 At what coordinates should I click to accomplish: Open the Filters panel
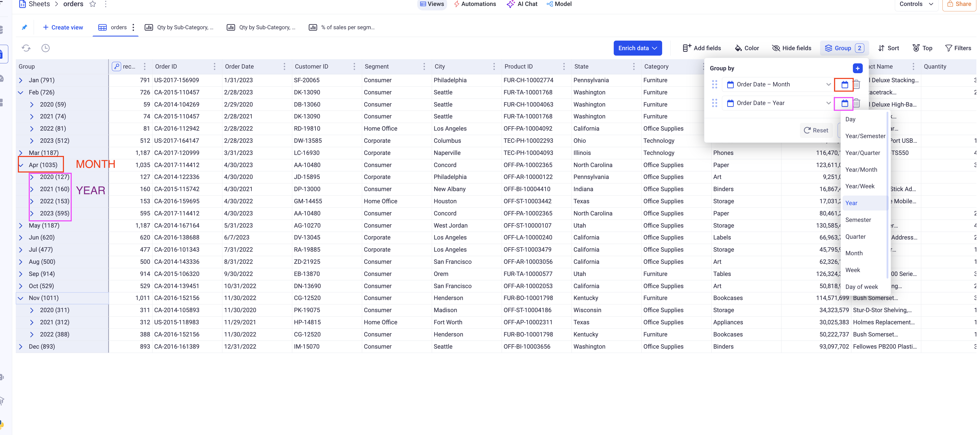[x=958, y=48]
